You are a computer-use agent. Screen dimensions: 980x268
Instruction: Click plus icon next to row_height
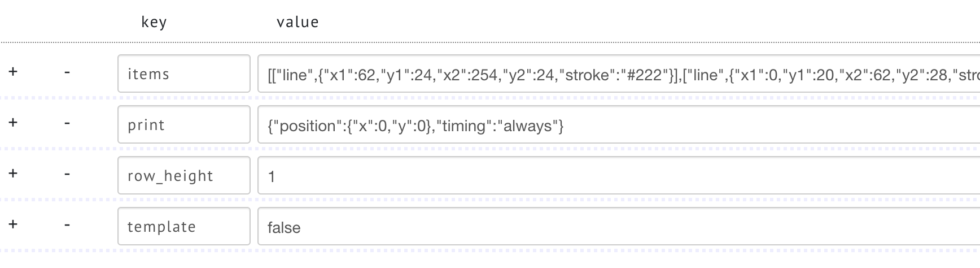tap(13, 174)
